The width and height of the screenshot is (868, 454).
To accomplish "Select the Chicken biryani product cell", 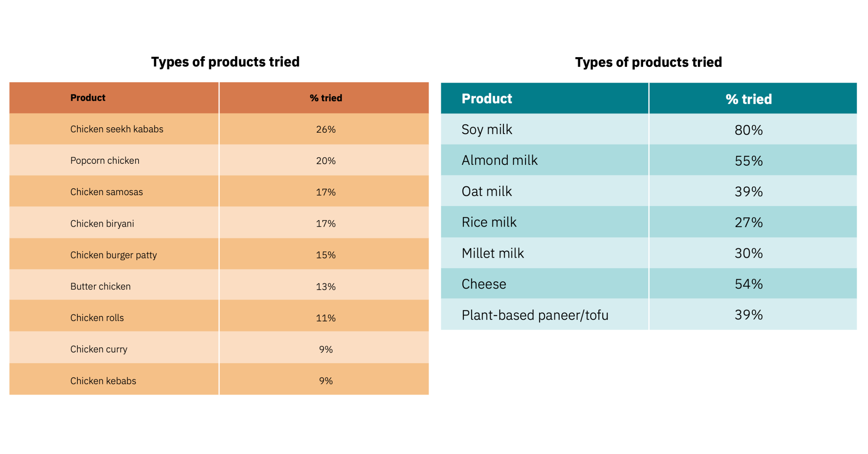I will coord(102,223).
